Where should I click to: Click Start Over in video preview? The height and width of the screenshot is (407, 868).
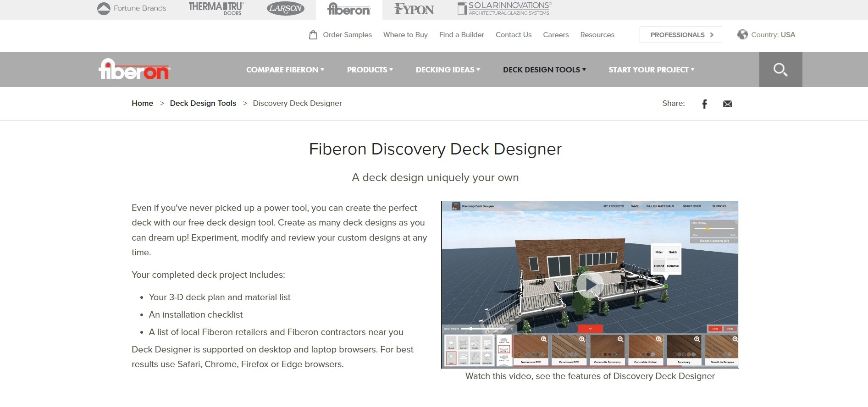tap(691, 206)
